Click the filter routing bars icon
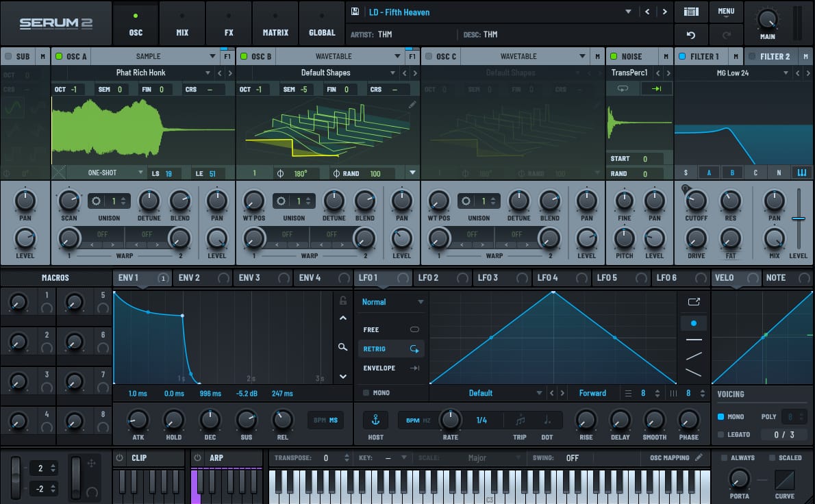 click(802, 173)
